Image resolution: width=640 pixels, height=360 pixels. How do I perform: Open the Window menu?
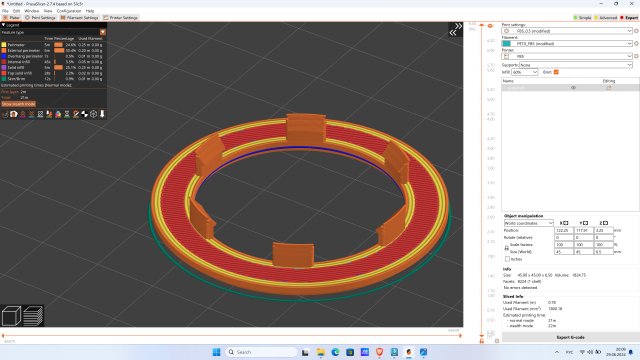click(32, 11)
